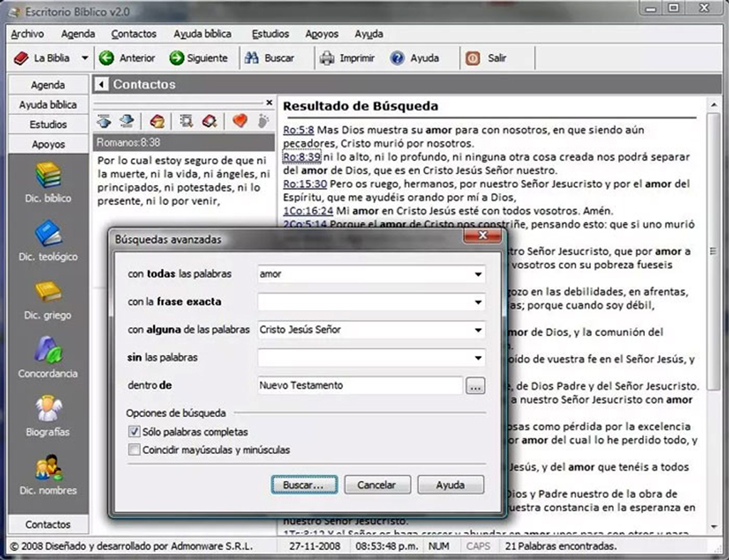This screenshot has width=729, height=560.
Task: Switch to Estudios sidebar tab
Action: click(x=48, y=125)
